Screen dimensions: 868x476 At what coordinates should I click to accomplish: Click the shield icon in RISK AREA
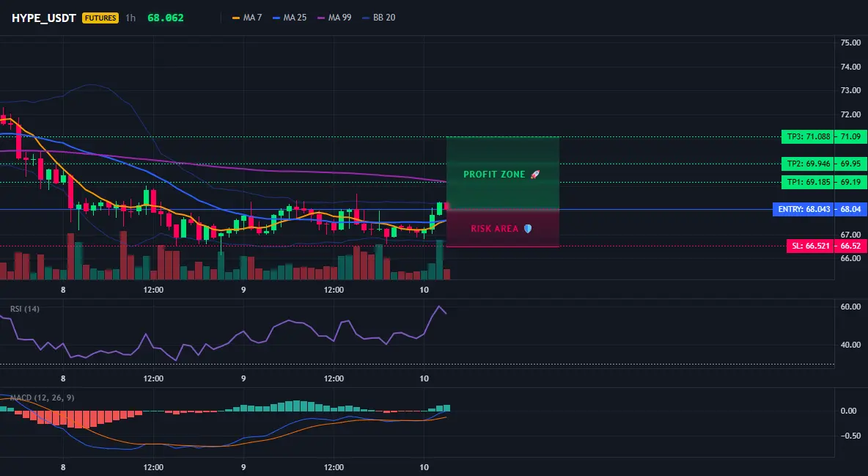(528, 228)
